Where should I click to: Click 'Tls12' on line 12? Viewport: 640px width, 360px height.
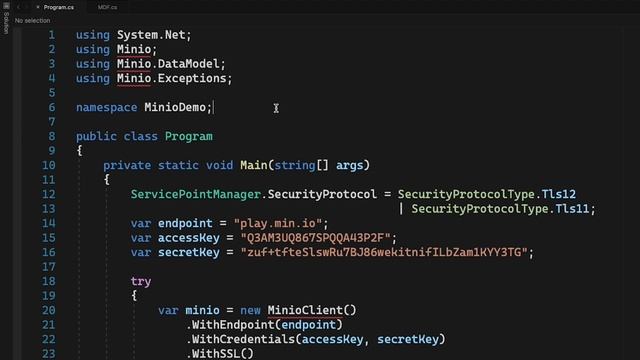click(x=558, y=194)
